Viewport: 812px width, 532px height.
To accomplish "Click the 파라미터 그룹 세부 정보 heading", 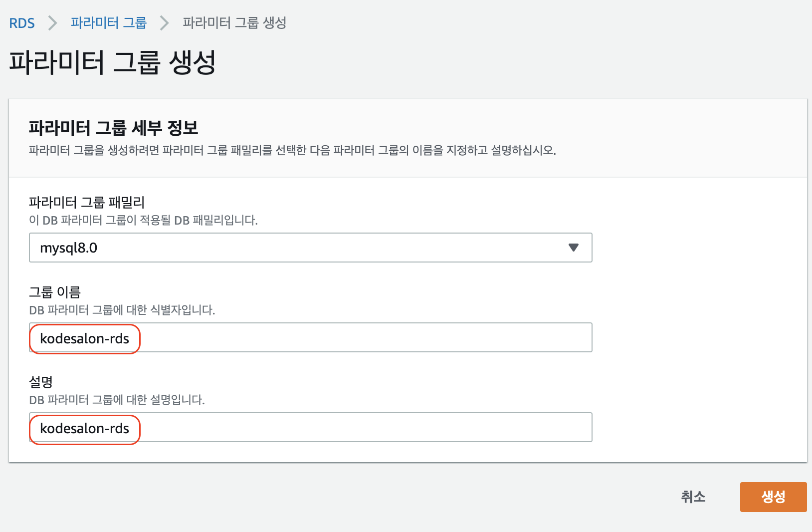I will [x=113, y=128].
